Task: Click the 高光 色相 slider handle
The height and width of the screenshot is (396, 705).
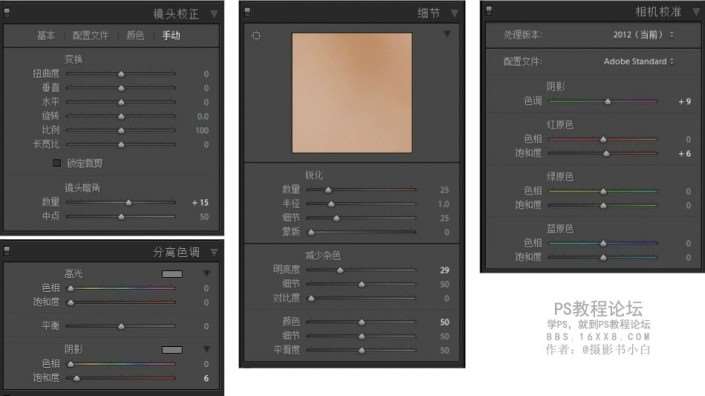Action: point(71,288)
